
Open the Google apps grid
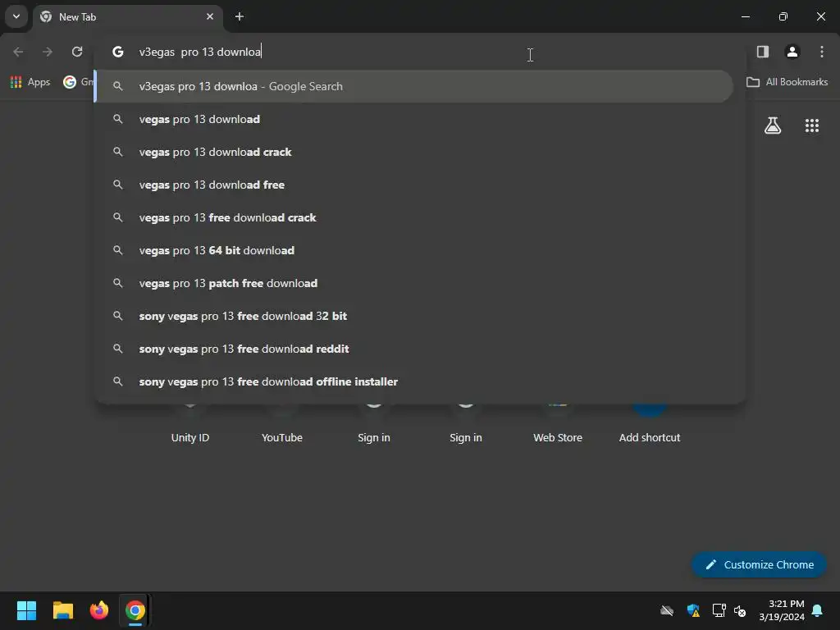(812, 126)
